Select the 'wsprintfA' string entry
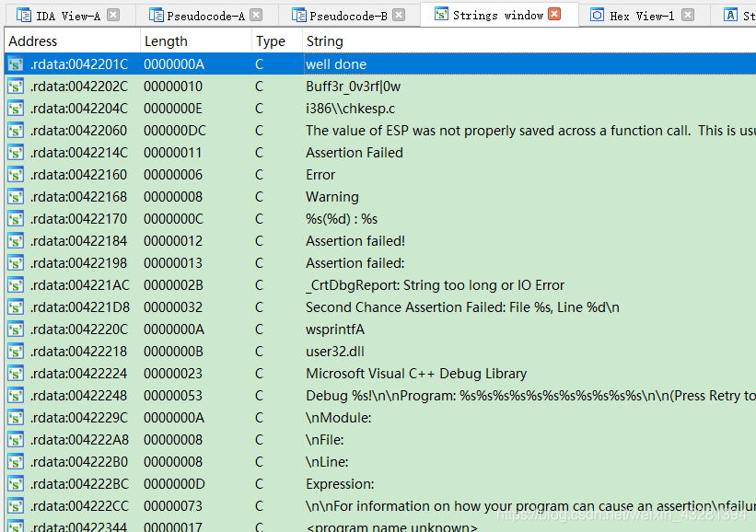This screenshot has height=532, width=756. click(335, 330)
